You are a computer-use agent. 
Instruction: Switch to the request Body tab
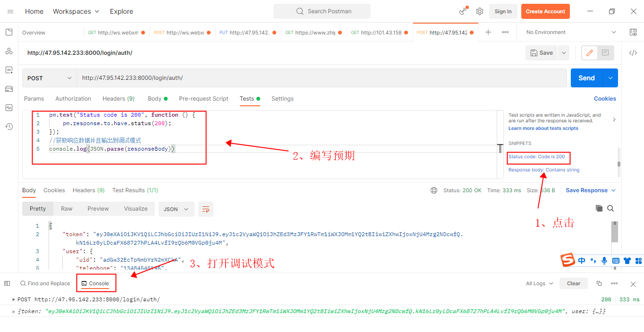(x=157, y=99)
